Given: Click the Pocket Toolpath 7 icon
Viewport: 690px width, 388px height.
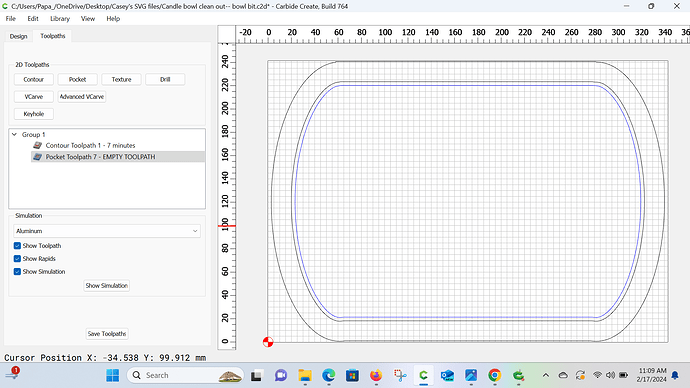Looking at the screenshot, I should [x=38, y=157].
